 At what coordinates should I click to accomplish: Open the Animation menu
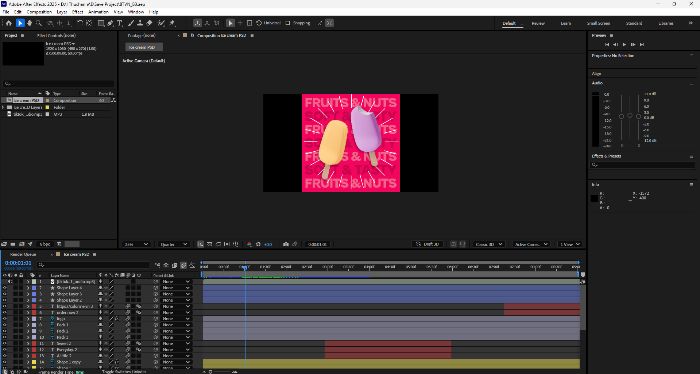point(98,12)
